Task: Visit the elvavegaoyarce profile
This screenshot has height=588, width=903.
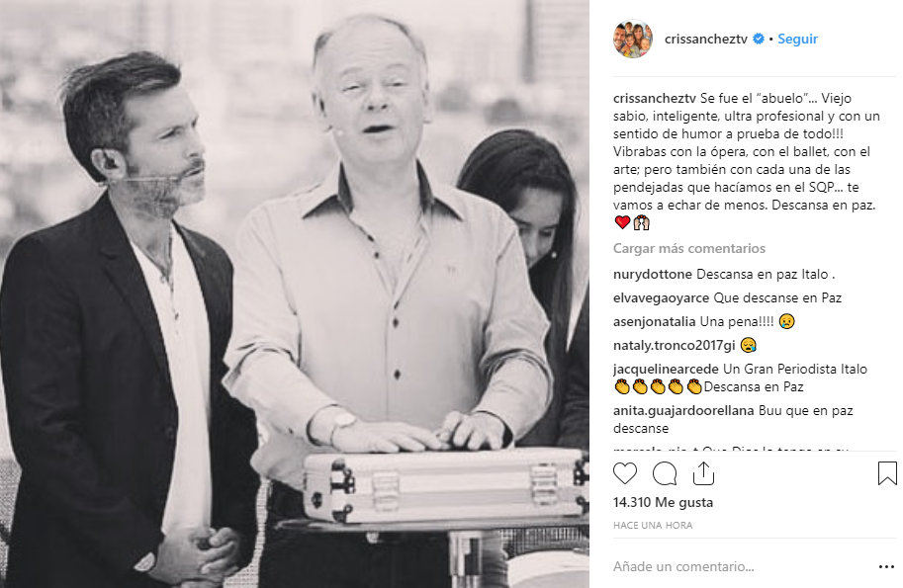Action: point(661,297)
